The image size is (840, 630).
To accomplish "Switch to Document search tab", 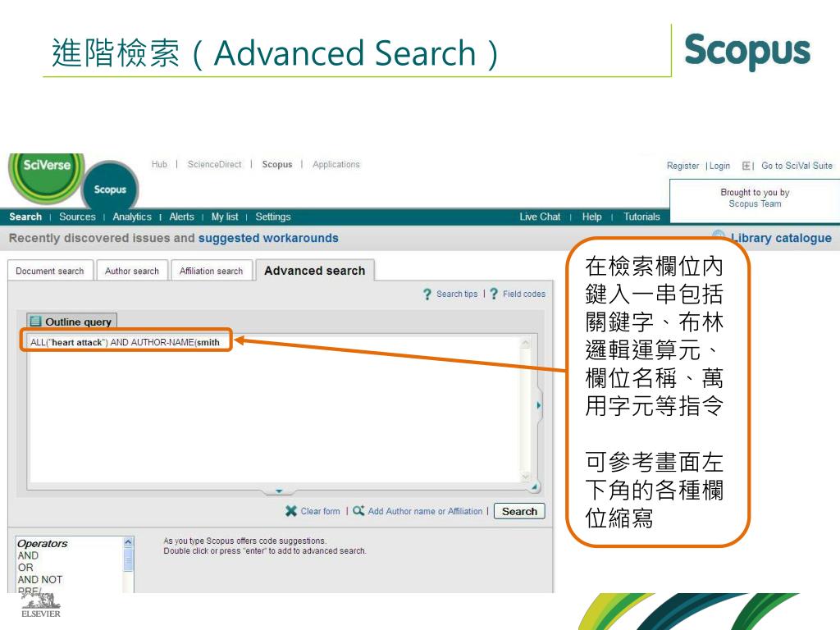I will click(x=50, y=271).
